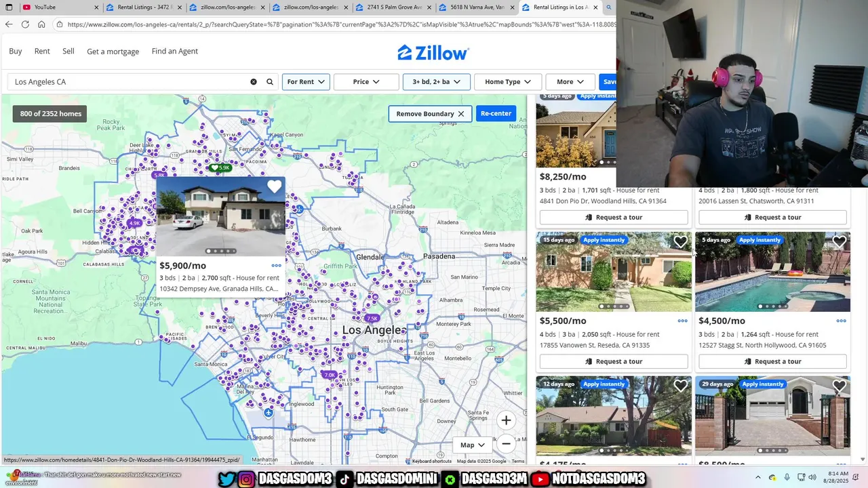
Task: Click the $4.9K map price marker
Action: click(134, 223)
